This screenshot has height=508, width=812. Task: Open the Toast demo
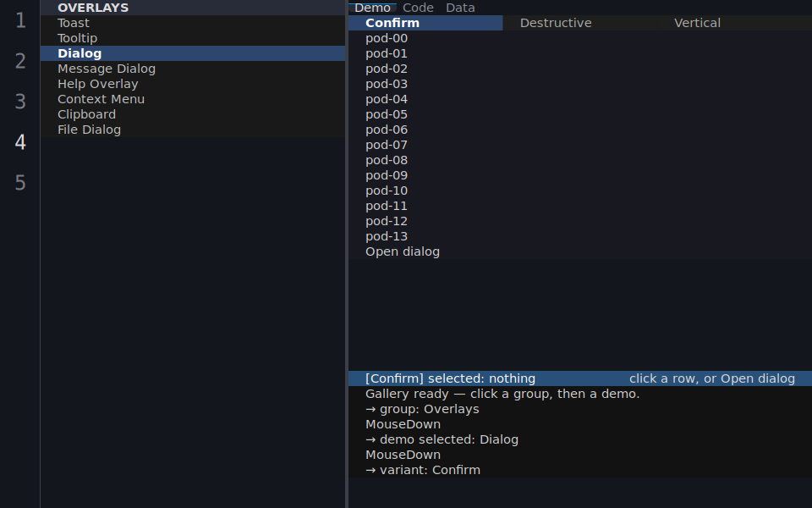[x=193, y=23]
